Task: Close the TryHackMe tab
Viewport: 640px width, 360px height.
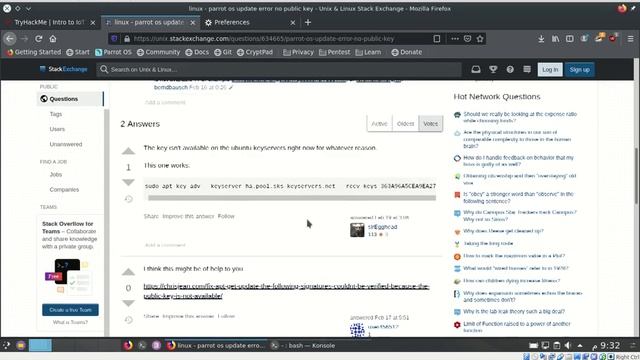Action: 93,22
